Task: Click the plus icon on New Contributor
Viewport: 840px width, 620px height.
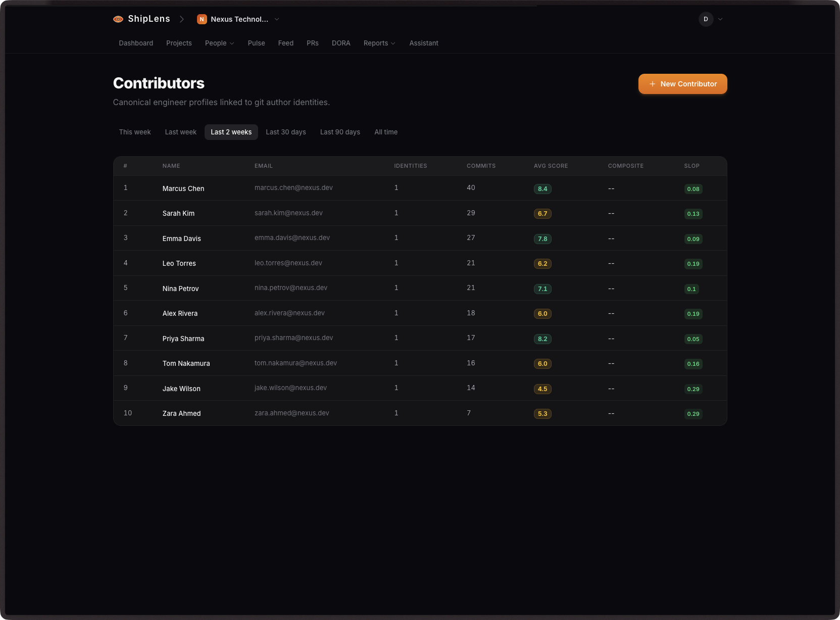Action: 653,84
